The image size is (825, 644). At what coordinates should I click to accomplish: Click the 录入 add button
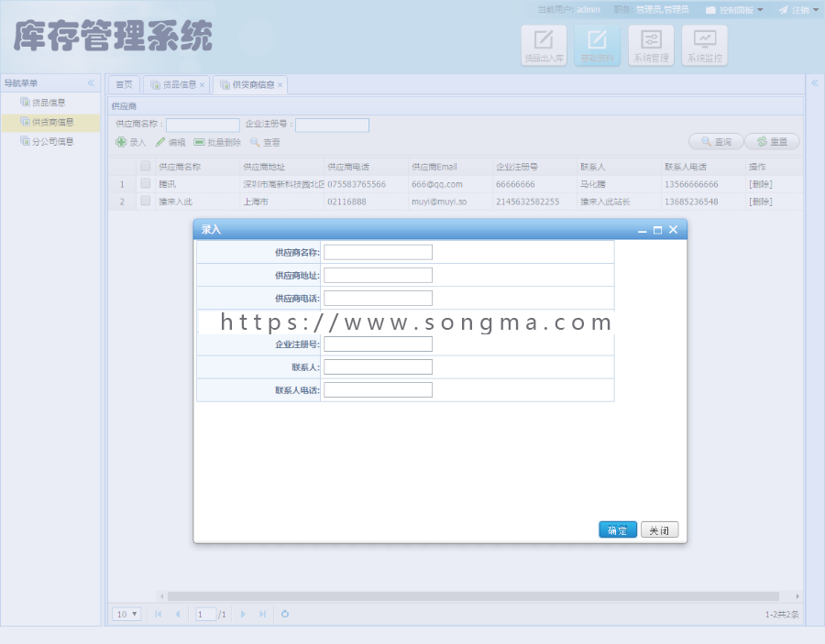tap(130, 142)
